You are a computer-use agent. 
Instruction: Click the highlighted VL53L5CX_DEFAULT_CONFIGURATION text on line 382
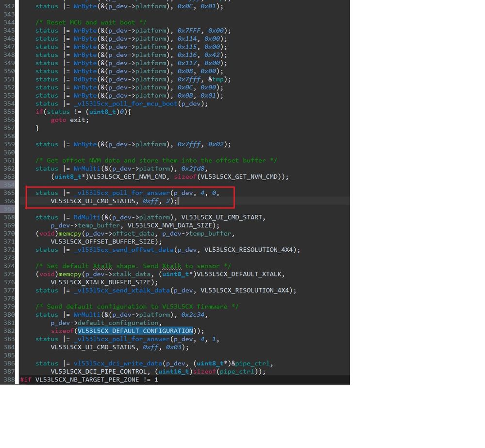click(135, 331)
